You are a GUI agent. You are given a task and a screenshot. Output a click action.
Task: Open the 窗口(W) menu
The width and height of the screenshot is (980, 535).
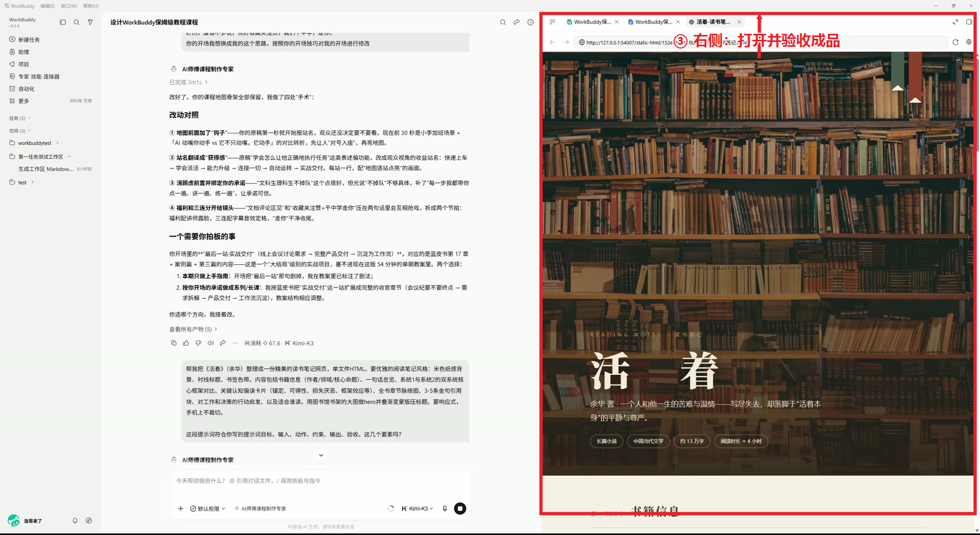[x=69, y=6]
